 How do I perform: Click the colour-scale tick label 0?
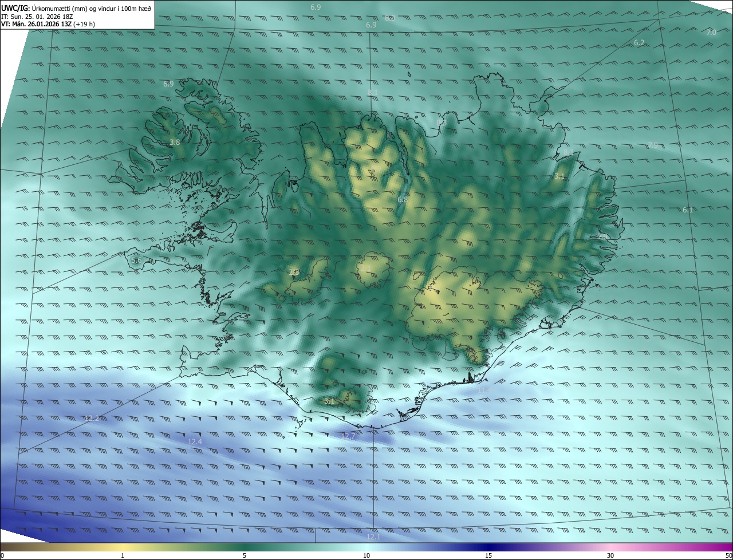(x=2, y=555)
